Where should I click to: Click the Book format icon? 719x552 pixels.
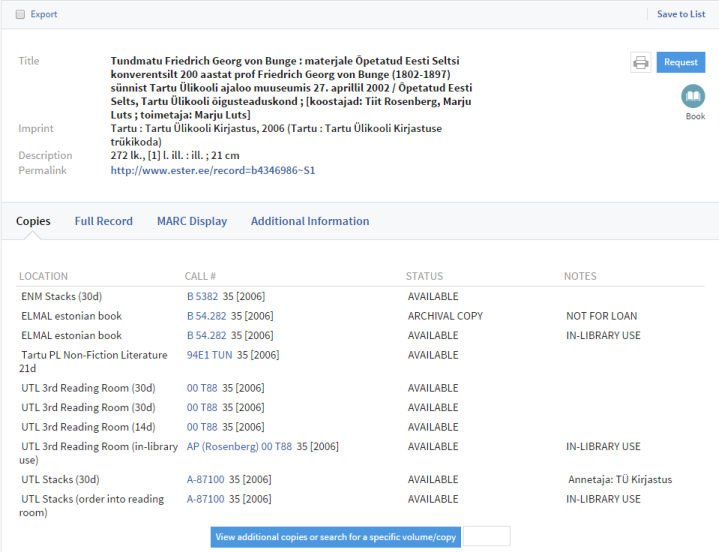click(693, 97)
